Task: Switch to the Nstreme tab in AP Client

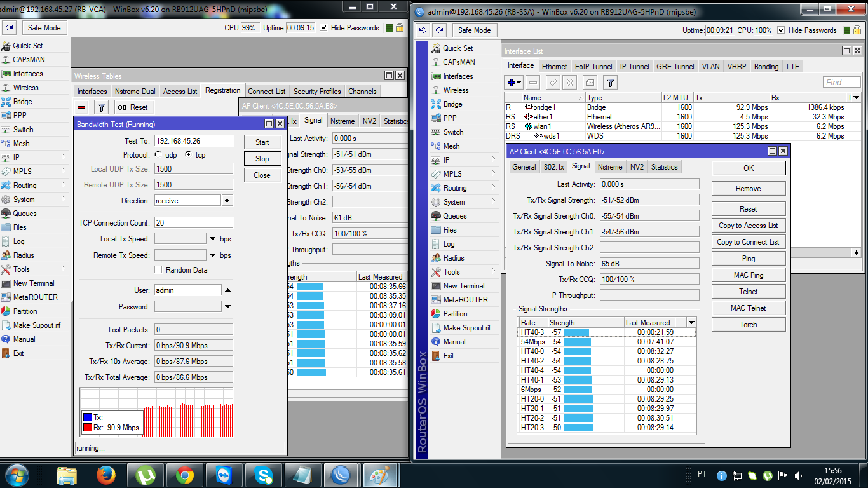Action: [610, 167]
